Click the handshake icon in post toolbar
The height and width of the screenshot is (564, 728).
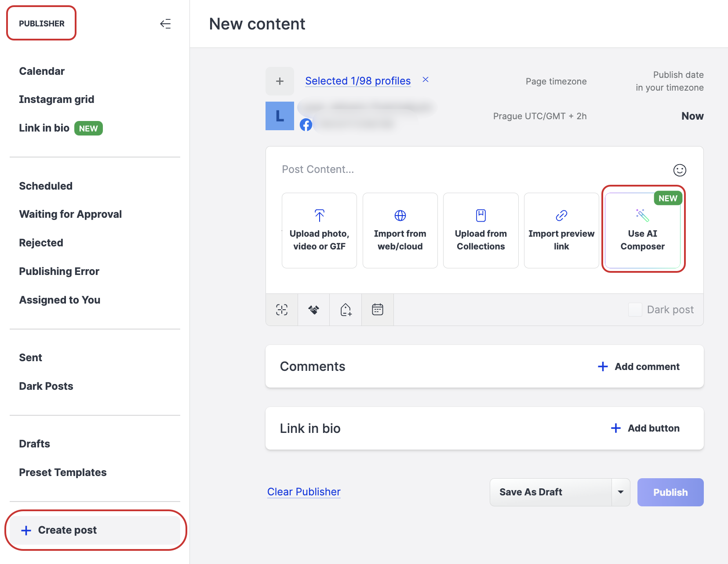click(313, 310)
